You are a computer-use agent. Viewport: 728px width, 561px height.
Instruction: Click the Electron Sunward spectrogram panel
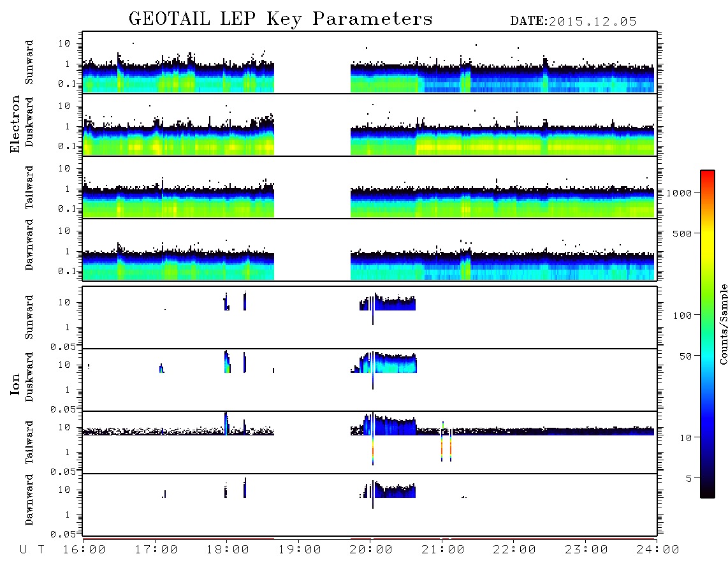[x=370, y=62]
